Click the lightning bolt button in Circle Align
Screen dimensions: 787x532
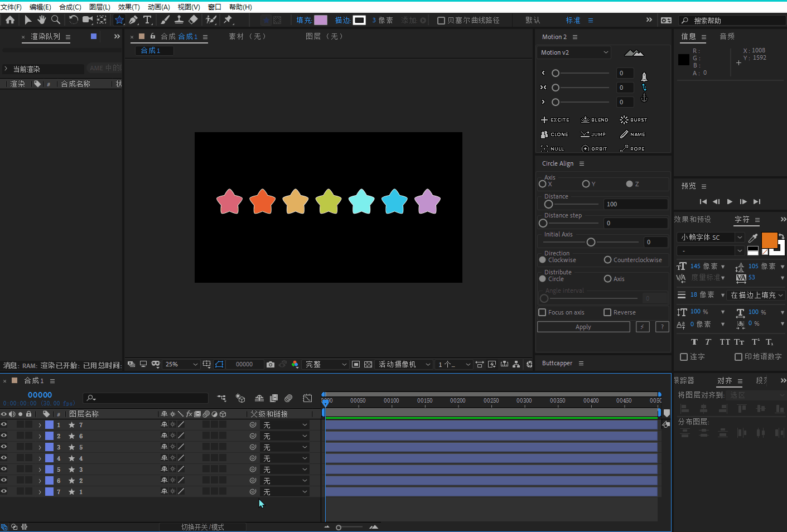(643, 327)
